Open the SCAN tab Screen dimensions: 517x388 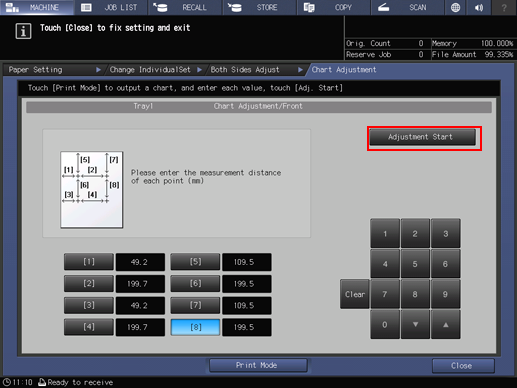click(x=407, y=7)
